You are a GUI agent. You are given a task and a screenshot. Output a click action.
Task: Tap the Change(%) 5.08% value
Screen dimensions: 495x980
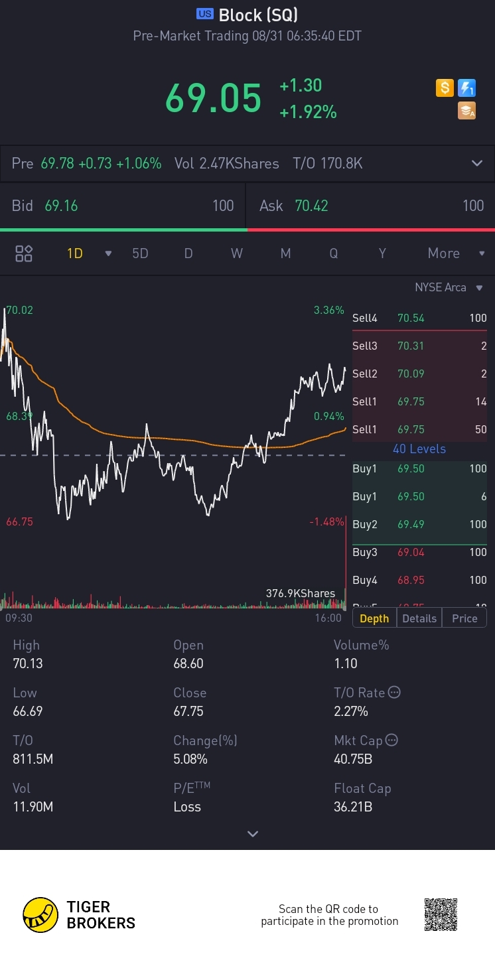coord(190,759)
